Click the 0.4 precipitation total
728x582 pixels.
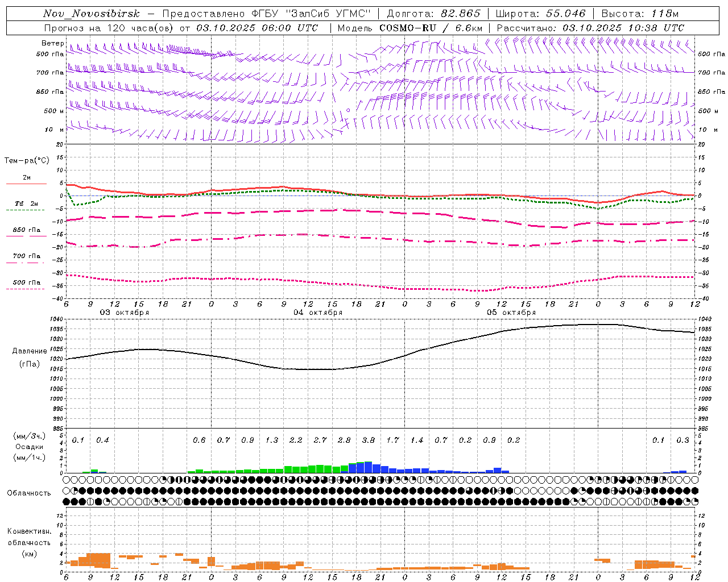102,440
